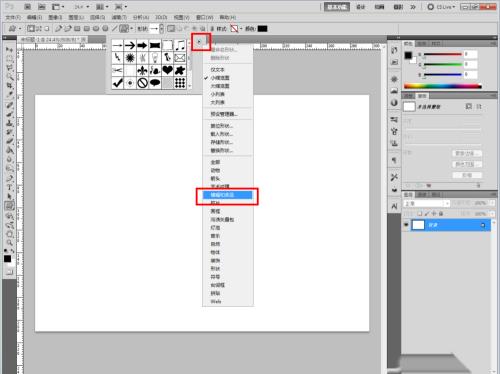Viewport: 500px width, 374px height.
Task: Click the white background layer thumbnail
Action: pos(418,225)
